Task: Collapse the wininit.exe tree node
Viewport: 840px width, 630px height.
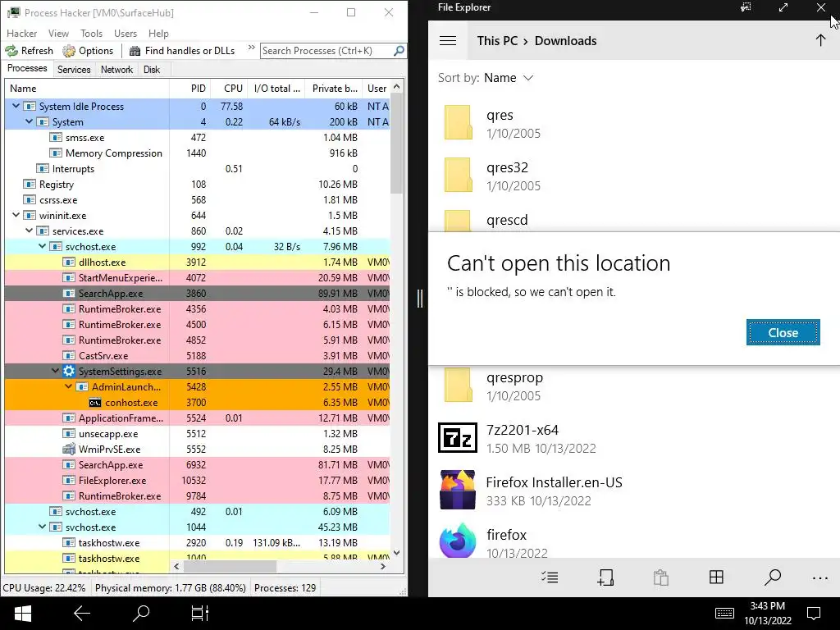Action: click(16, 215)
